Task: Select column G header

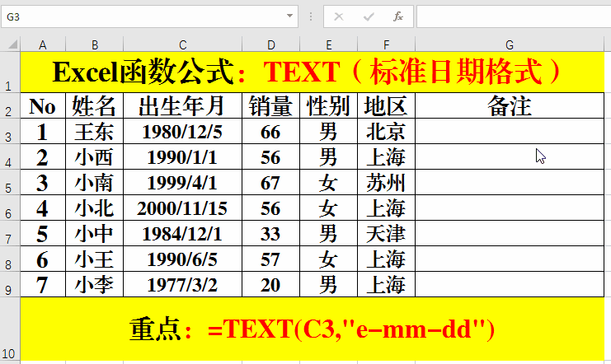Action: (510, 44)
